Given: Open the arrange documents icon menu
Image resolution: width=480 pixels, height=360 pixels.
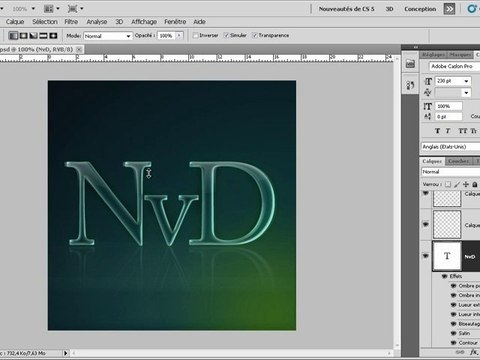Looking at the screenshot, I should coord(51,9).
